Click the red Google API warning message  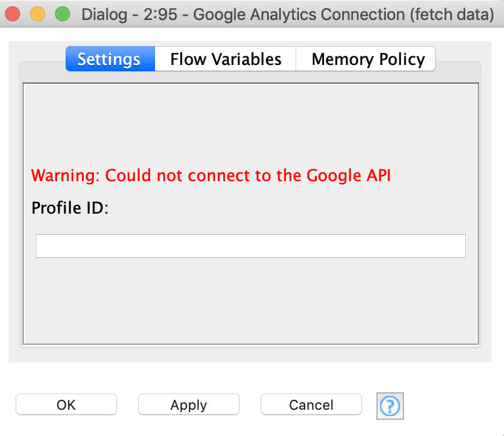pyautogui.click(x=211, y=176)
